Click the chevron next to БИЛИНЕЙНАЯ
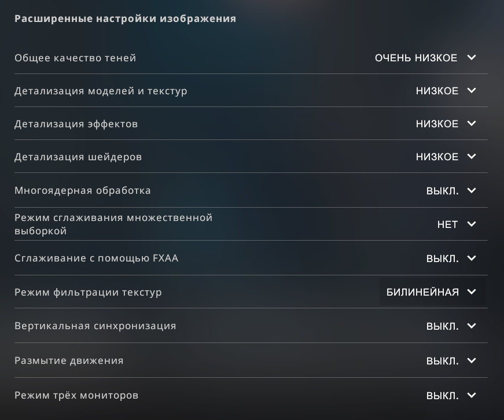This screenshot has width=504, height=420. [x=472, y=292]
